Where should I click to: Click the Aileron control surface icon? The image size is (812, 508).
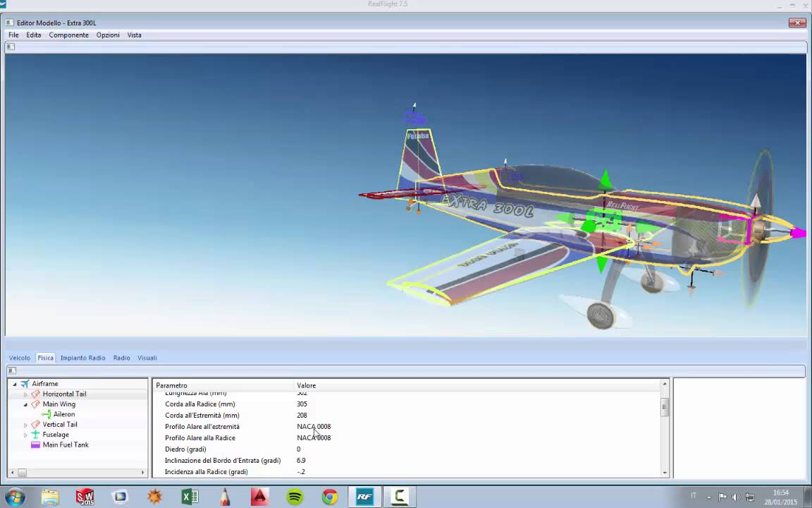(46, 414)
